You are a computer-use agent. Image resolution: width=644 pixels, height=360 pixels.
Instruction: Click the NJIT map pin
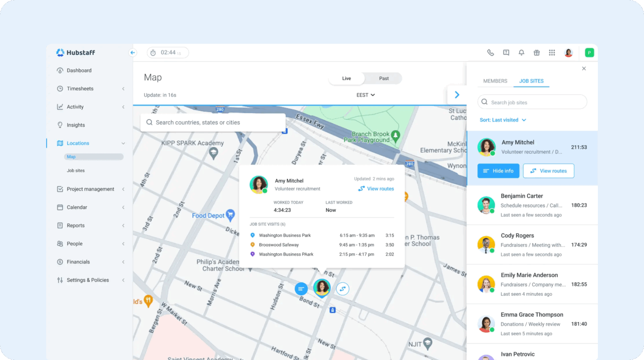click(428, 344)
